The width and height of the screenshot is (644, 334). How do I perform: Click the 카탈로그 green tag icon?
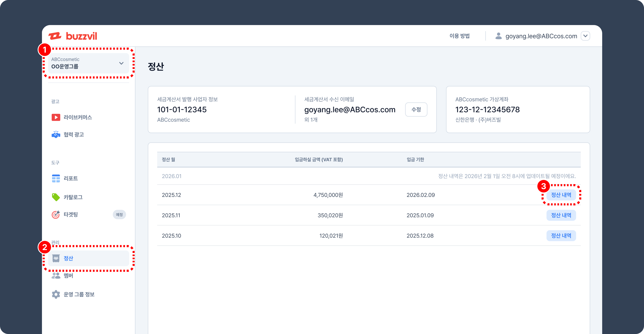pos(56,197)
